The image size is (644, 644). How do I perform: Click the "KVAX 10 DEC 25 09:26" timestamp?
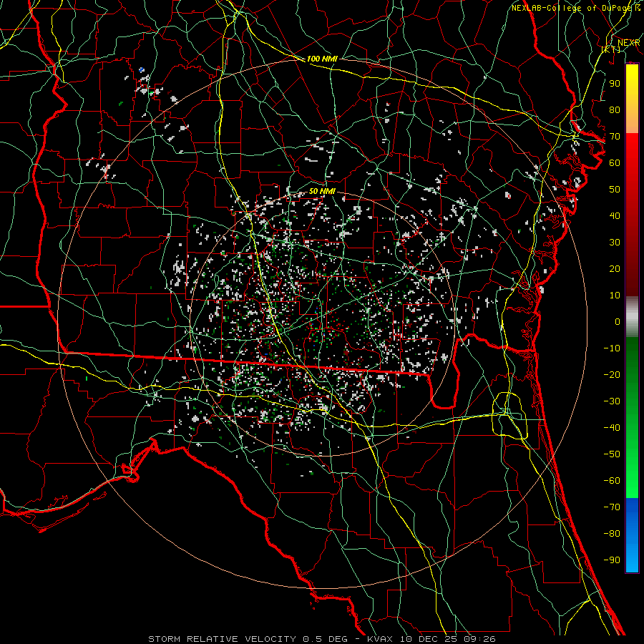point(431,639)
